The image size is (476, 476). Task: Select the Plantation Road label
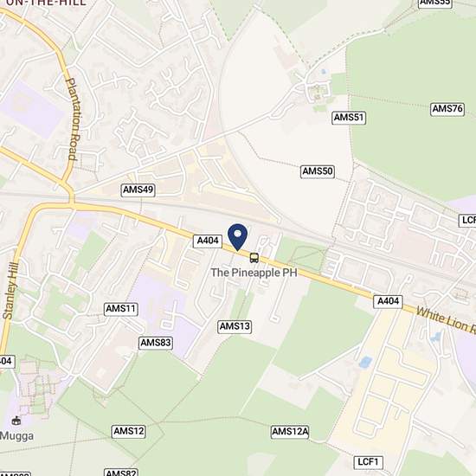[74, 119]
